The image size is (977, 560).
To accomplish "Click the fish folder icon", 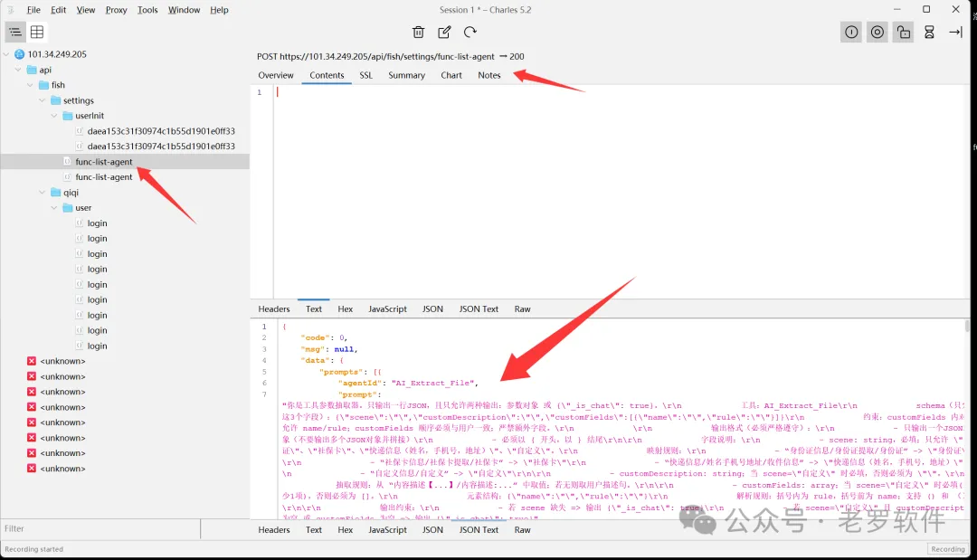I will point(43,85).
